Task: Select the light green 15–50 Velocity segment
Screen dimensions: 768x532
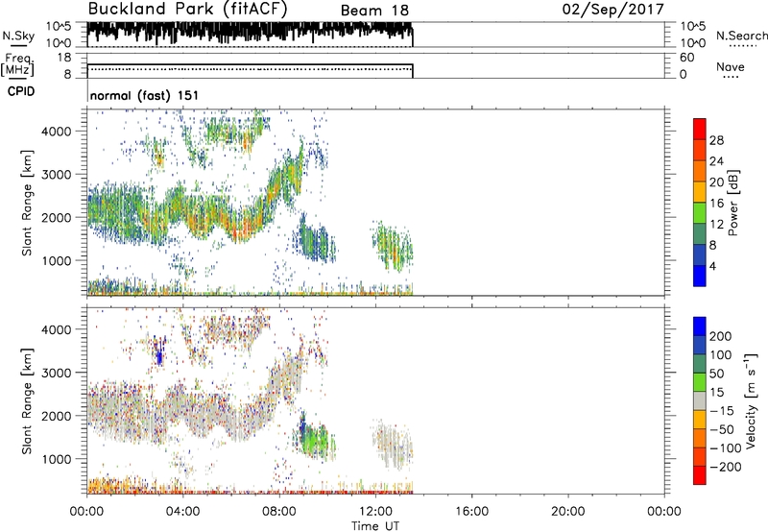Action: tap(700, 382)
